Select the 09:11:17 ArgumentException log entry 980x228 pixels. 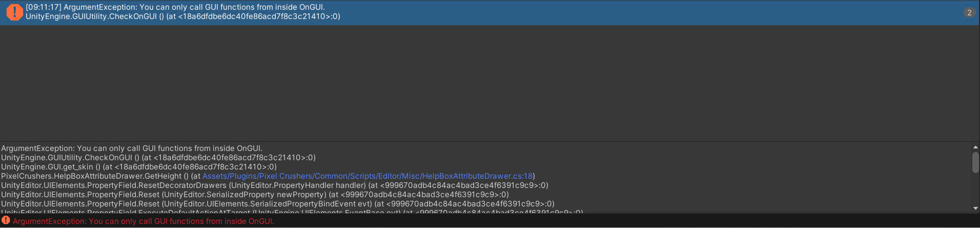489,12
